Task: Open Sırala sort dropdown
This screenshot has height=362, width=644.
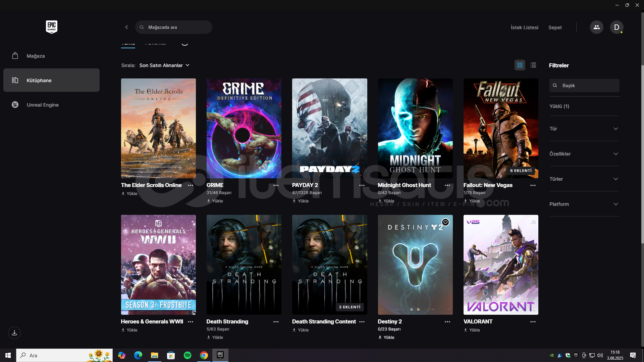Action: coord(164,65)
